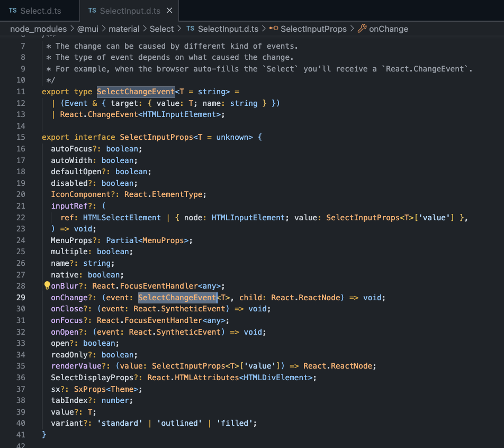
Task: Click the lightbulb code action on line 28
Action: (x=47, y=285)
